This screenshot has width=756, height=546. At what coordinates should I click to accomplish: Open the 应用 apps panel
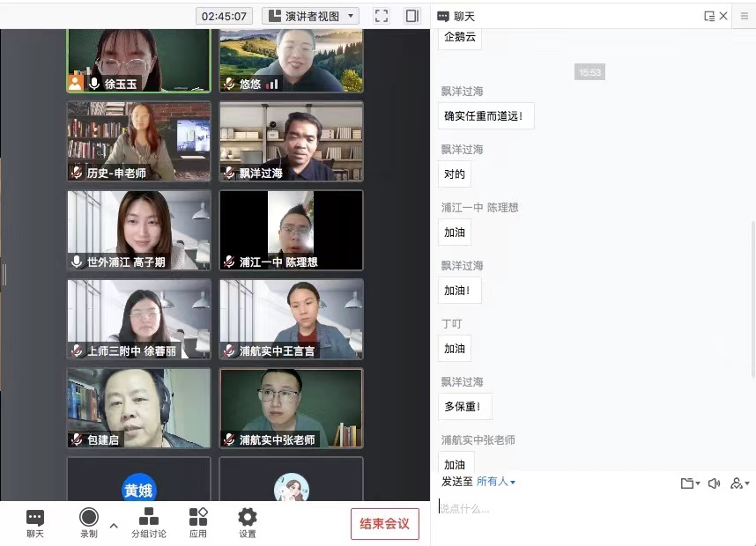[198, 522]
